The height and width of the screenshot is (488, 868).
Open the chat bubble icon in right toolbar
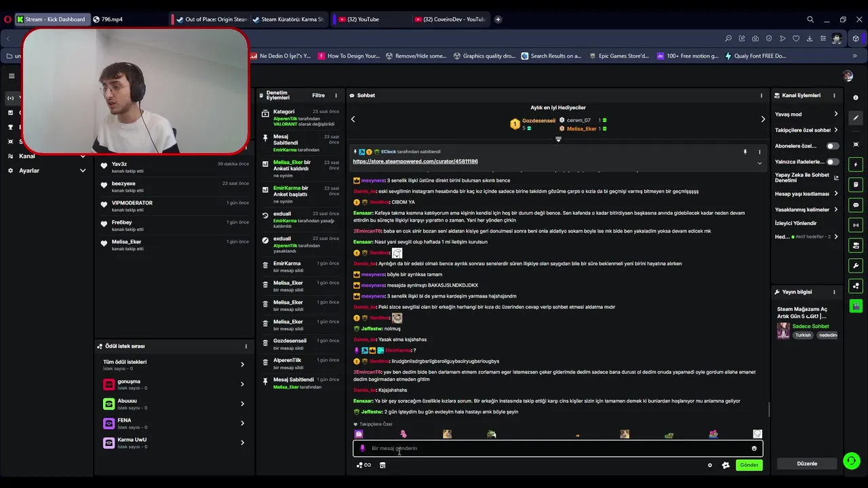856,205
